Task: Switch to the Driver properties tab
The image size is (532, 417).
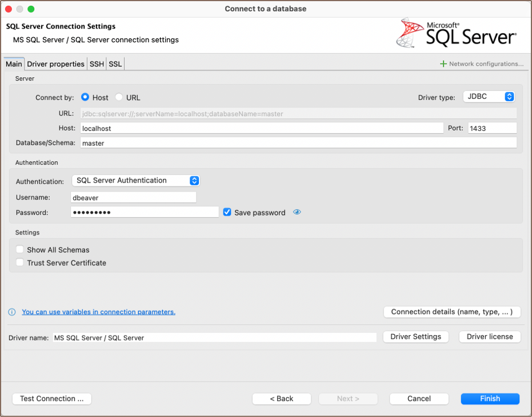Action: tap(55, 64)
